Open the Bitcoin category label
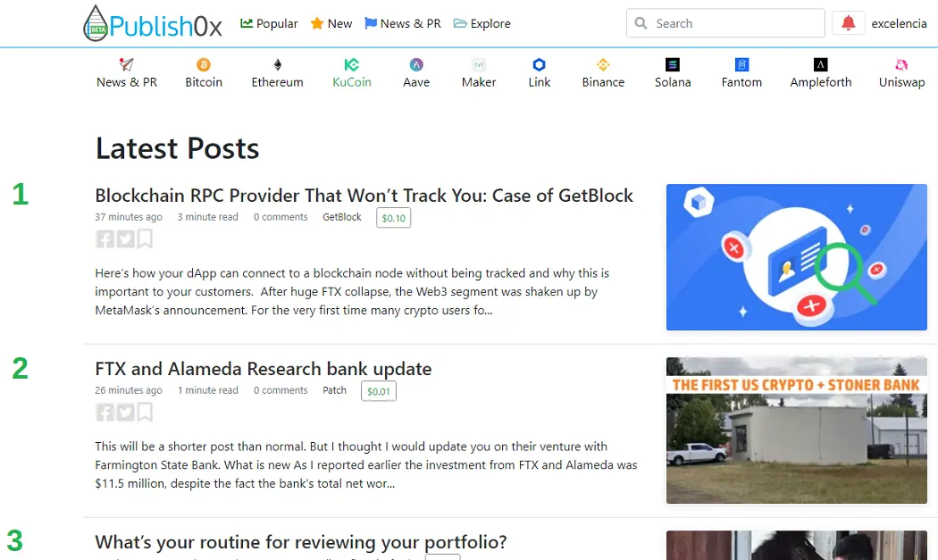Screen dimensions: 938x560 [x=204, y=82]
